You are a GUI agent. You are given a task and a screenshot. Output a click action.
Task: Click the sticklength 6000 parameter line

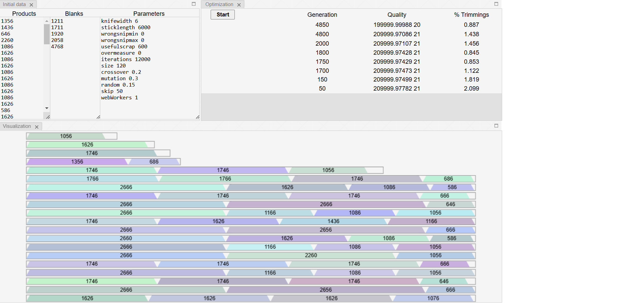(x=126, y=28)
